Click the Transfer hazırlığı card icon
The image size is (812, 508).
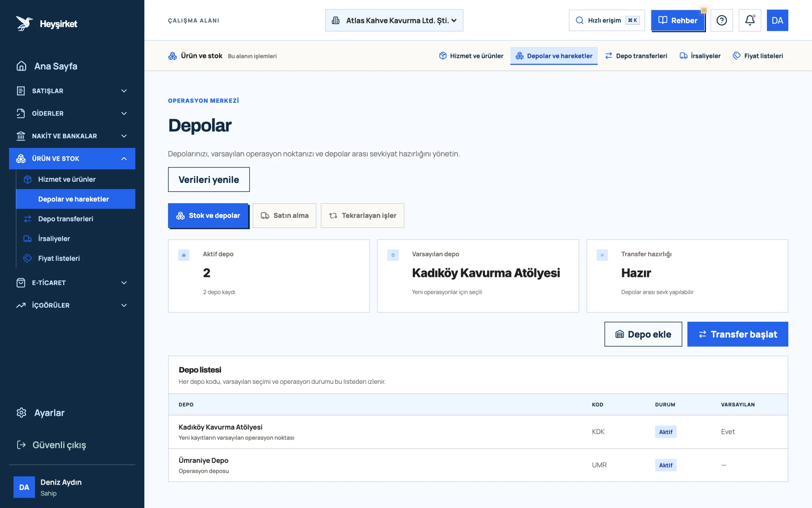click(x=602, y=255)
